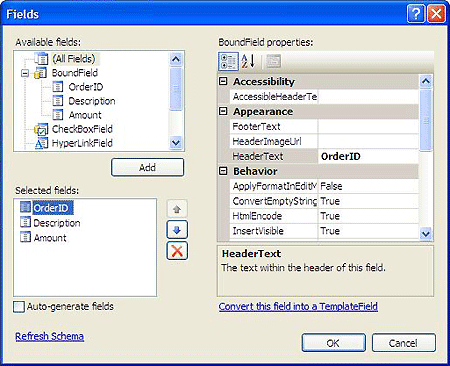This screenshot has width=450, height=366.
Task: Open the Property Pages toolbar icon
Action: click(273, 61)
